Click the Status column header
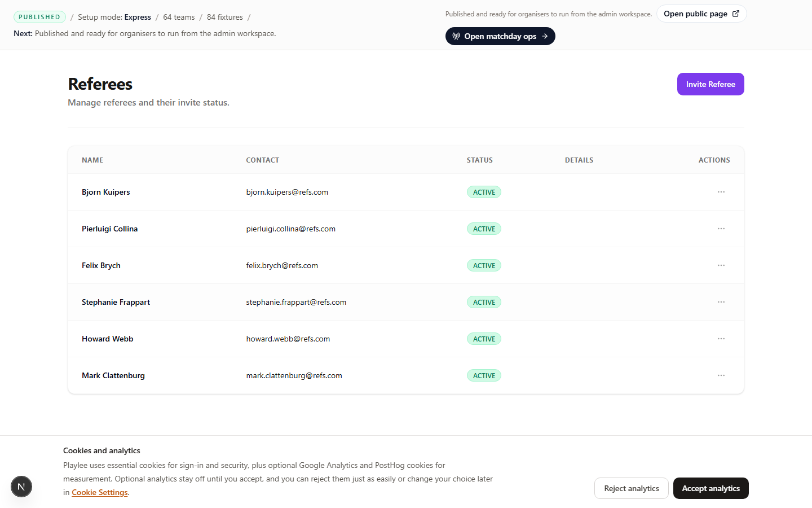This screenshot has height=508, width=812. click(479, 160)
